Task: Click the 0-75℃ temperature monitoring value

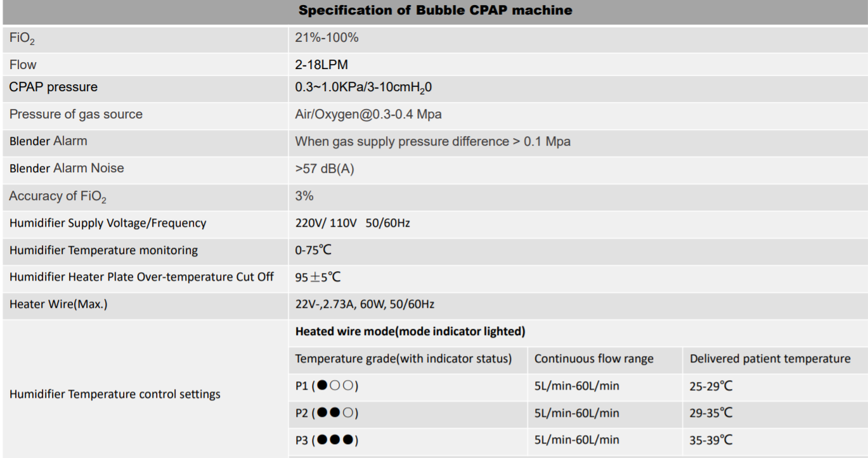Action: point(313,250)
